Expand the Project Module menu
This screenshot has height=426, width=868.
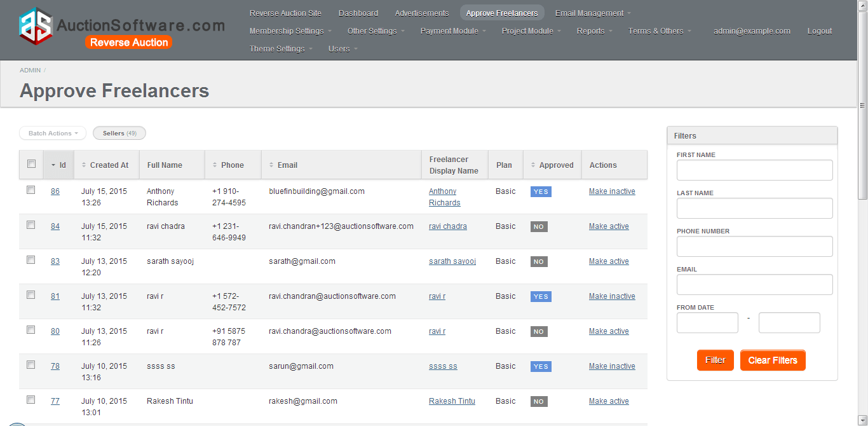[x=531, y=31]
